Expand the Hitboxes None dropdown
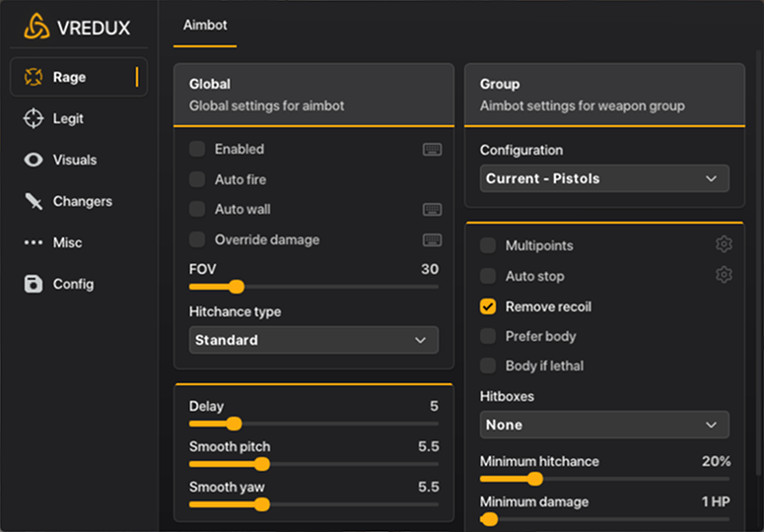This screenshot has width=764, height=532. [604, 425]
